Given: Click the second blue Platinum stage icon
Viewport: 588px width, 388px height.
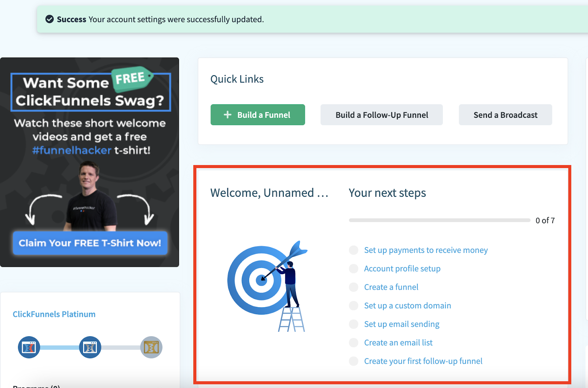Looking at the screenshot, I should 90,347.
